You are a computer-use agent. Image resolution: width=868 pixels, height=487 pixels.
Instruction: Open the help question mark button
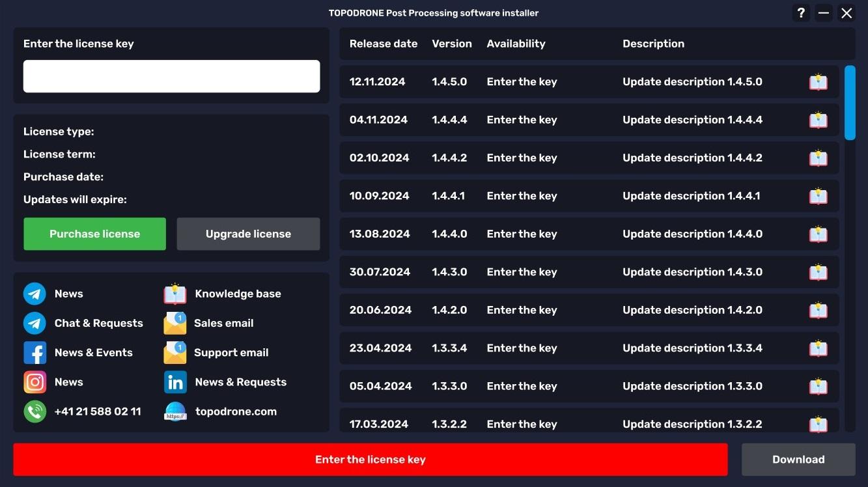point(801,13)
